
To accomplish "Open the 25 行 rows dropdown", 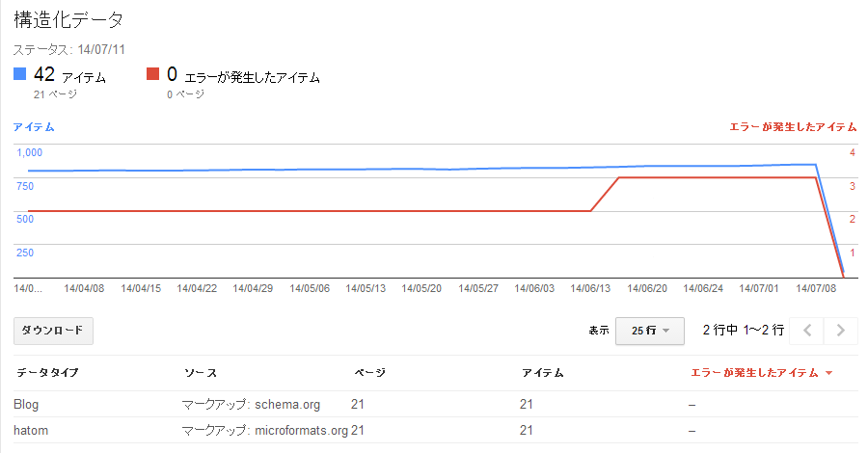I will (x=650, y=331).
